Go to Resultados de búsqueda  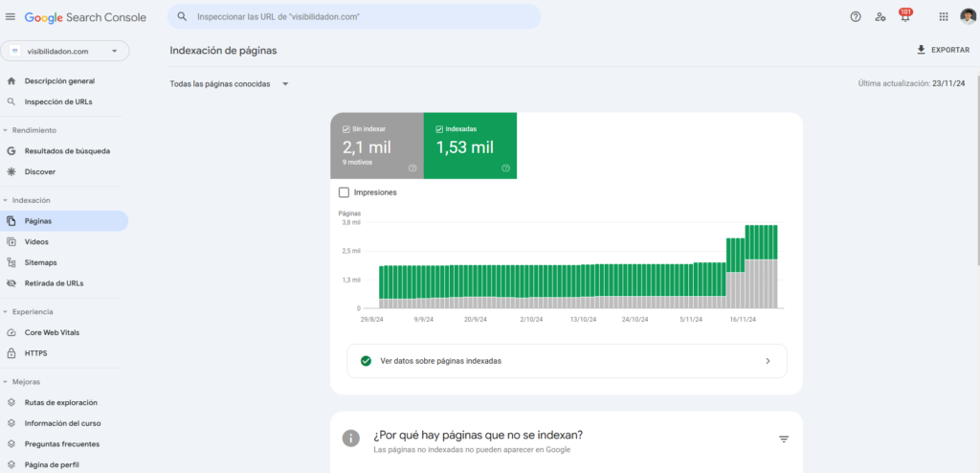(66, 151)
